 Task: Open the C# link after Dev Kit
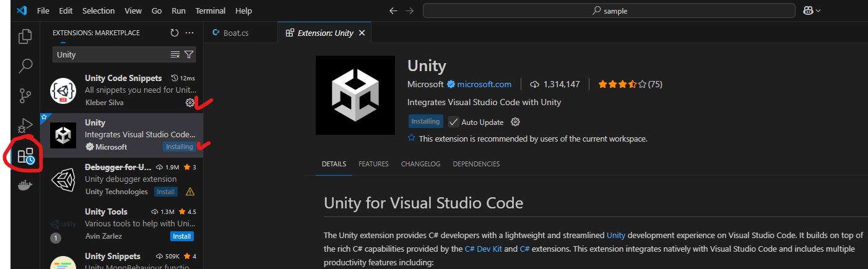point(524,249)
